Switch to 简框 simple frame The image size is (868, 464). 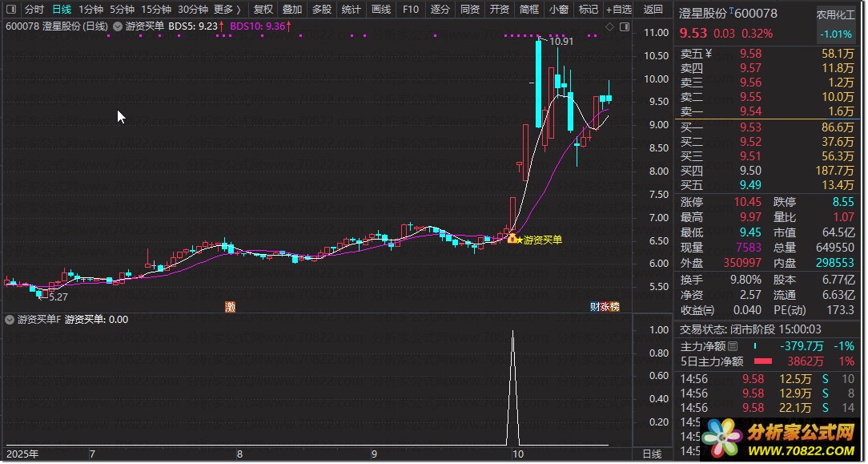pos(529,10)
